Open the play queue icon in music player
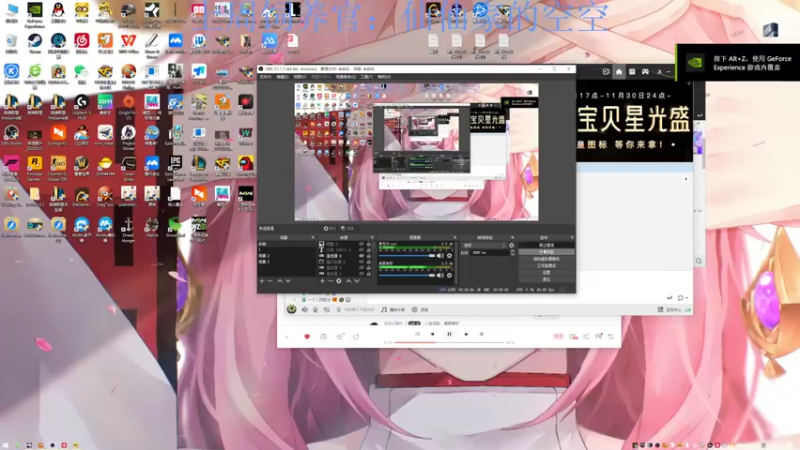The image size is (800, 450). pyautogui.click(x=611, y=337)
